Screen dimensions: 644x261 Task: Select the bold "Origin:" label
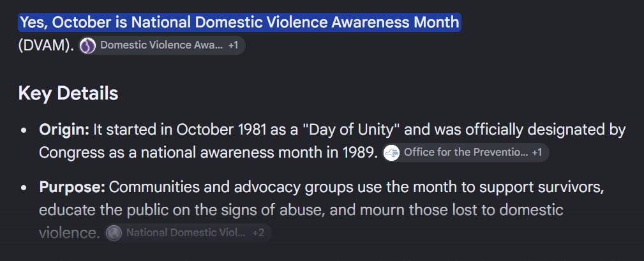click(x=64, y=130)
